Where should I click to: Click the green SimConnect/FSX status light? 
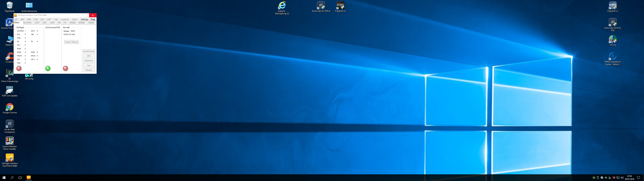coord(48,68)
